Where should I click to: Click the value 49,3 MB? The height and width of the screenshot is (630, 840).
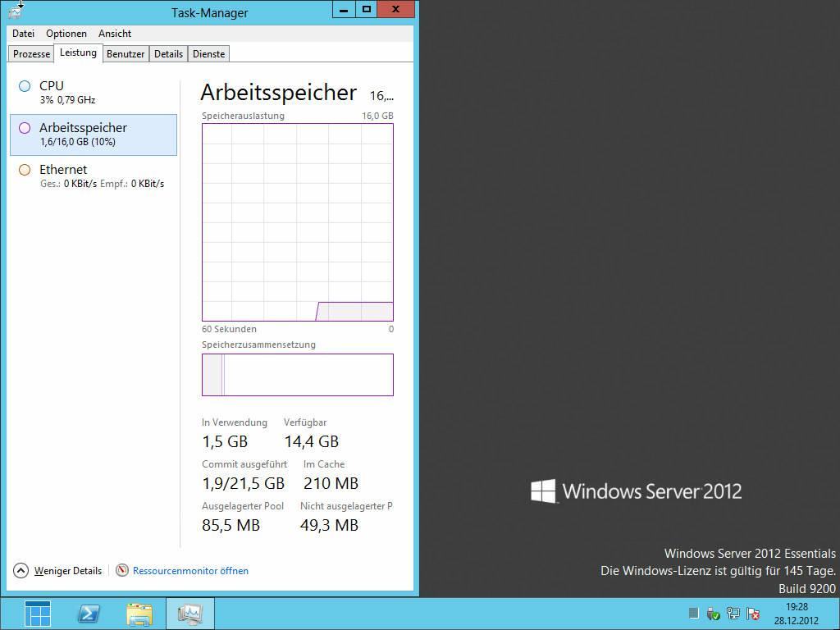click(x=329, y=525)
